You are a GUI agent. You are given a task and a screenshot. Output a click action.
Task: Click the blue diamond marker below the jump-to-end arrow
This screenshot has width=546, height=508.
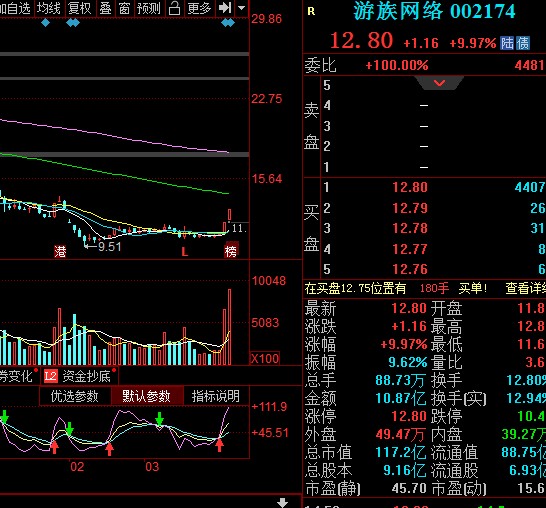pos(228,23)
